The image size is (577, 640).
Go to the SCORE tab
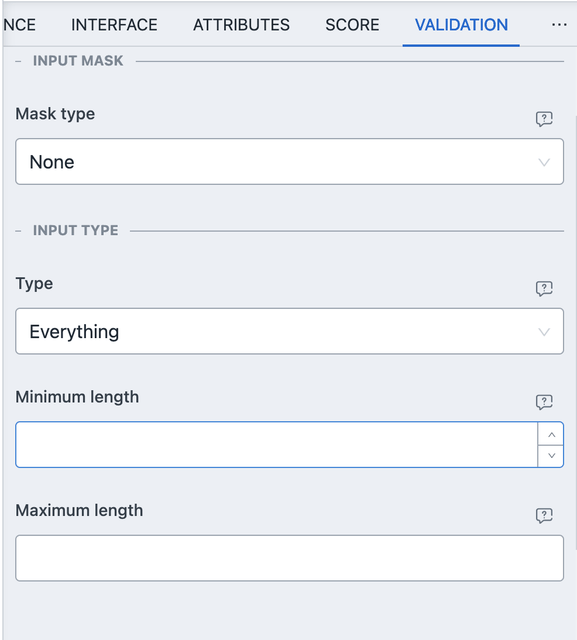click(x=352, y=25)
